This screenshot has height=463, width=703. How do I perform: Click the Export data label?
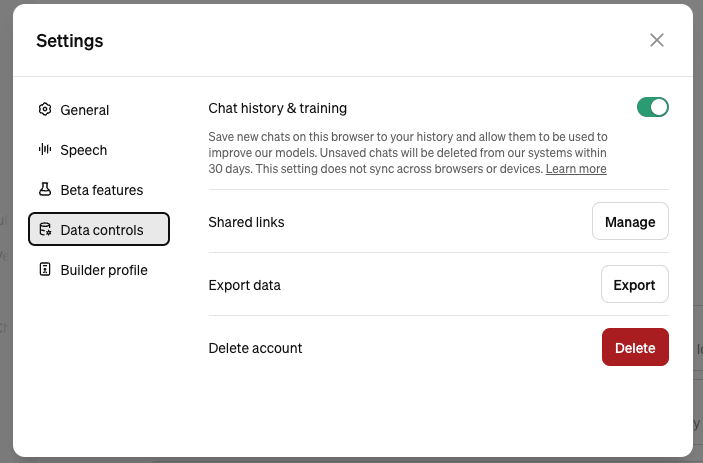[x=244, y=285]
